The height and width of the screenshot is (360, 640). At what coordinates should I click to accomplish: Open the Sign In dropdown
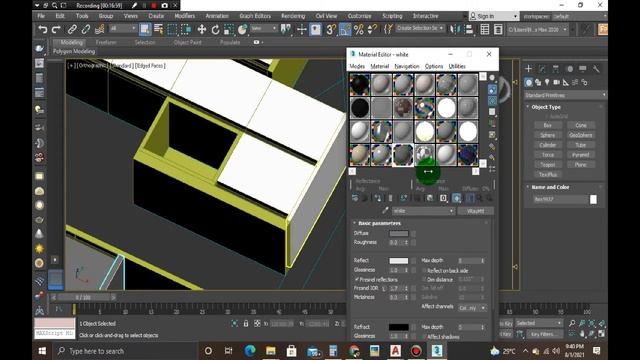click(494, 16)
